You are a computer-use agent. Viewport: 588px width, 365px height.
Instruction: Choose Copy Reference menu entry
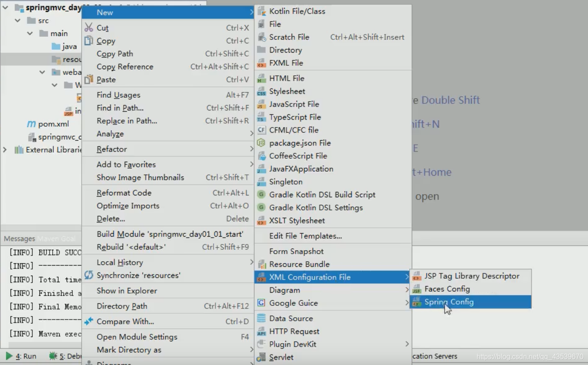[x=168, y=67]
